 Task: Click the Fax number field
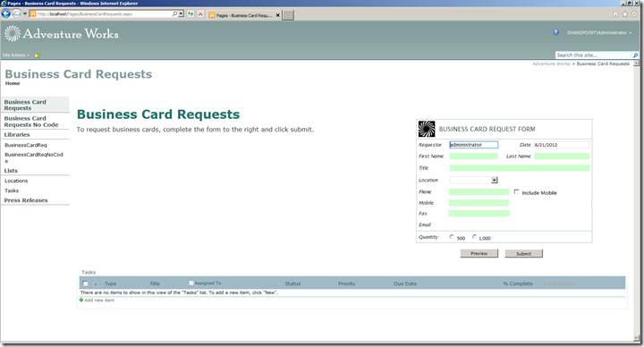click(479, 214)
